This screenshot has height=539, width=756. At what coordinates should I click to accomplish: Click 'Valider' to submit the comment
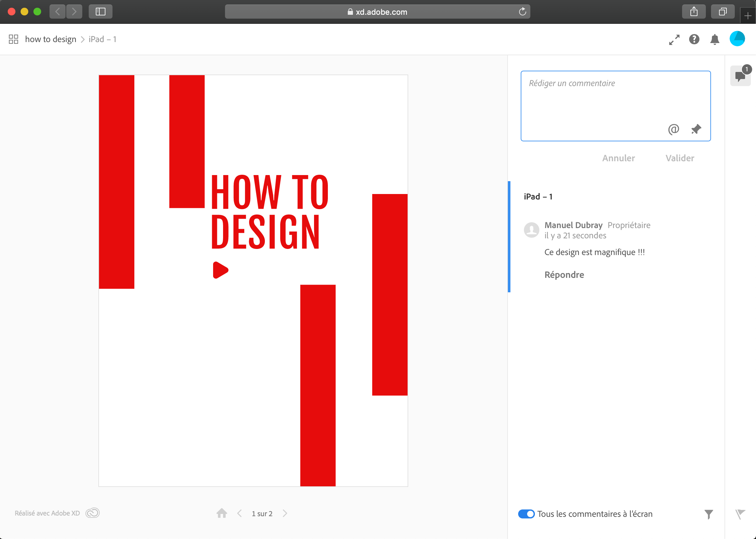pyautogui.click(x=679, y=157)
